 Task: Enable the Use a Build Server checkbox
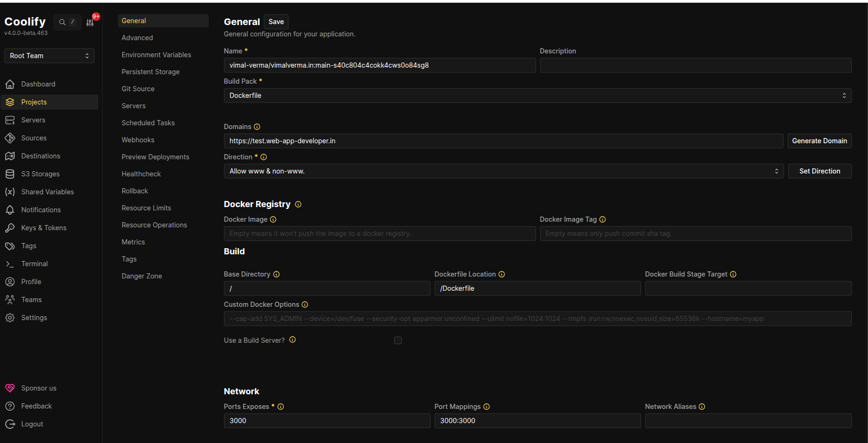click(398, 340)
